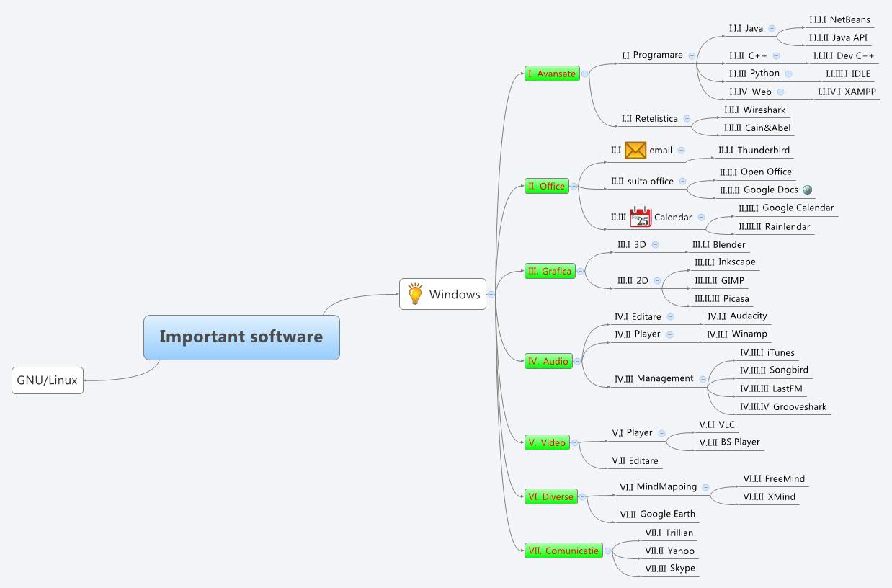Select the I.I.III.I IDLE node
Viewport: 892px width, 588px height.
point(848,73)
